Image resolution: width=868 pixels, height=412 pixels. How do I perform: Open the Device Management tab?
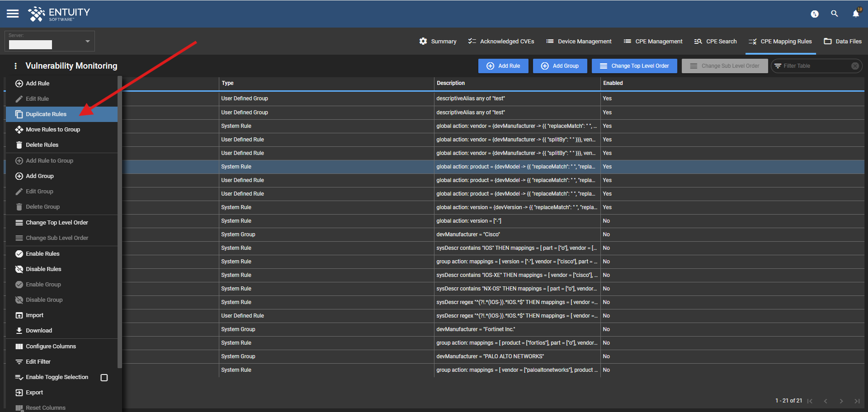point(579,41)
